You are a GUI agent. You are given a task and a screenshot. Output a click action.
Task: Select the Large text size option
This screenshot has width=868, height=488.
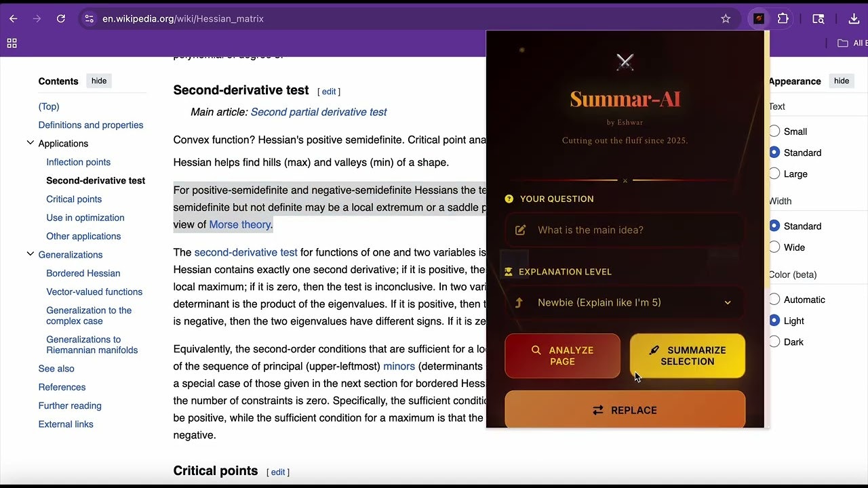(774, 174)
